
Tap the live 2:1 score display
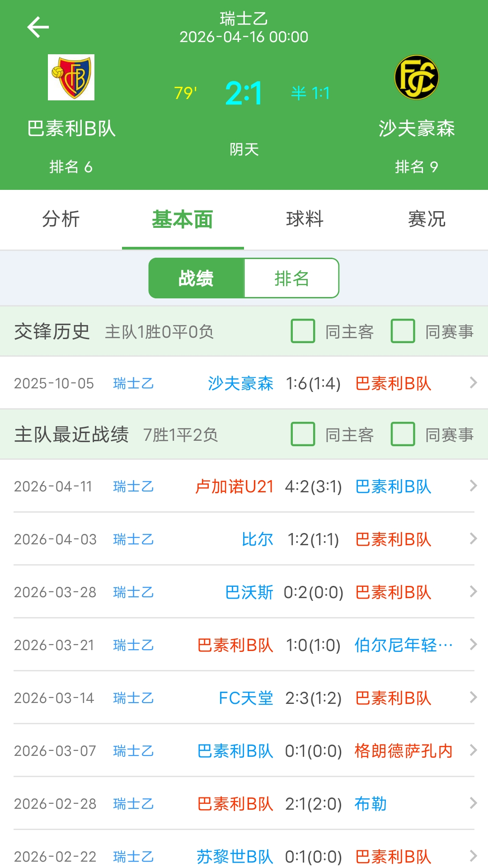[x=244, y=93]
